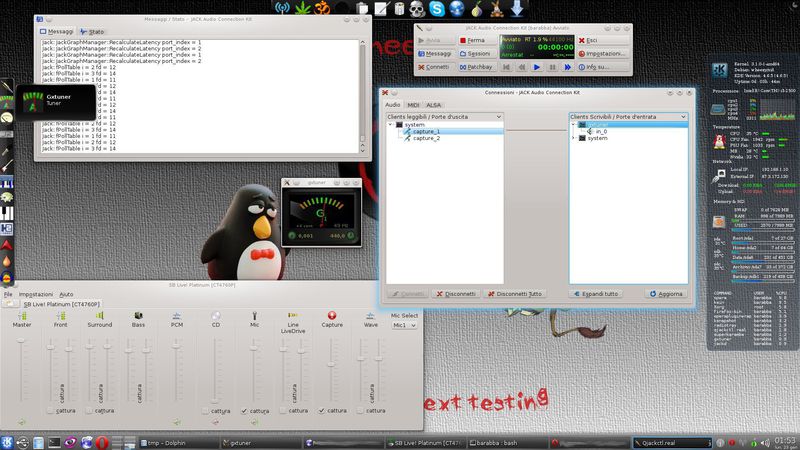
Task: Click the volume speaker icon in the system tray
Action: (x=765, y=443)
